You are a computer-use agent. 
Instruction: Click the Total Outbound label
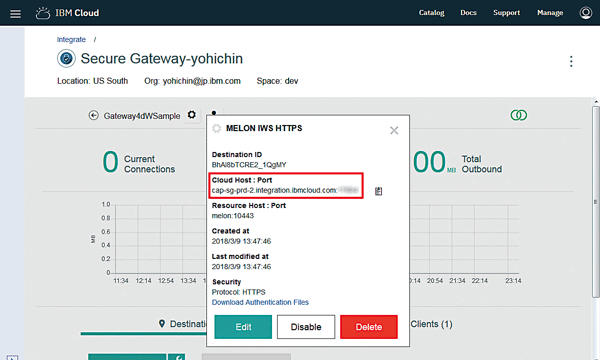[481, 164]
